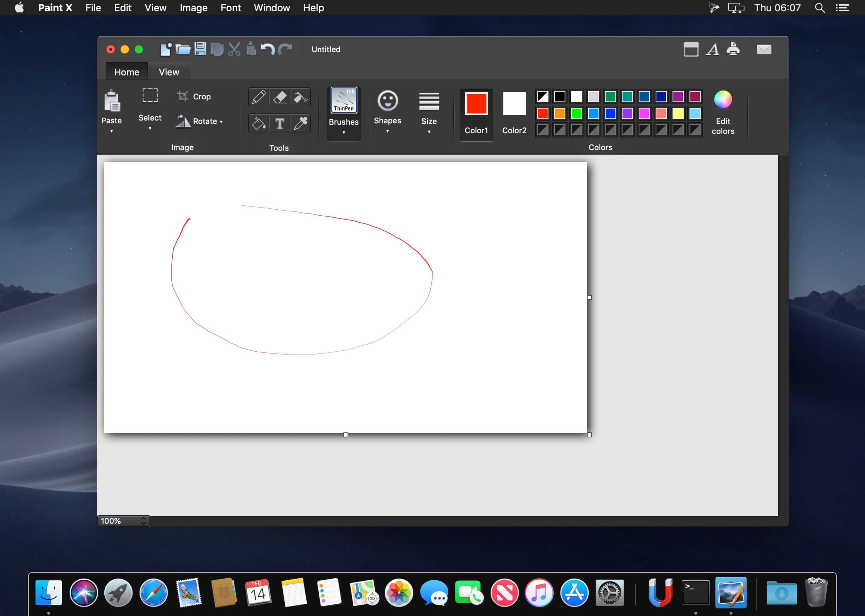
Task: Click the Print icon in title bar
Action: point(733,49)
